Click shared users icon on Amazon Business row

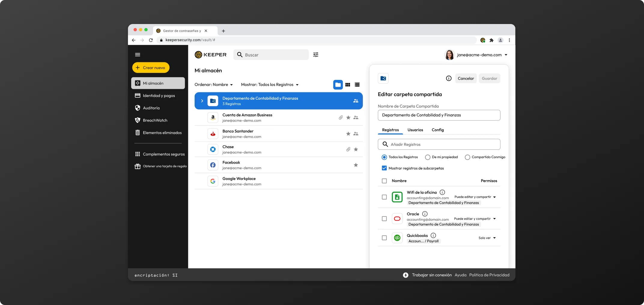click(356, 118)
